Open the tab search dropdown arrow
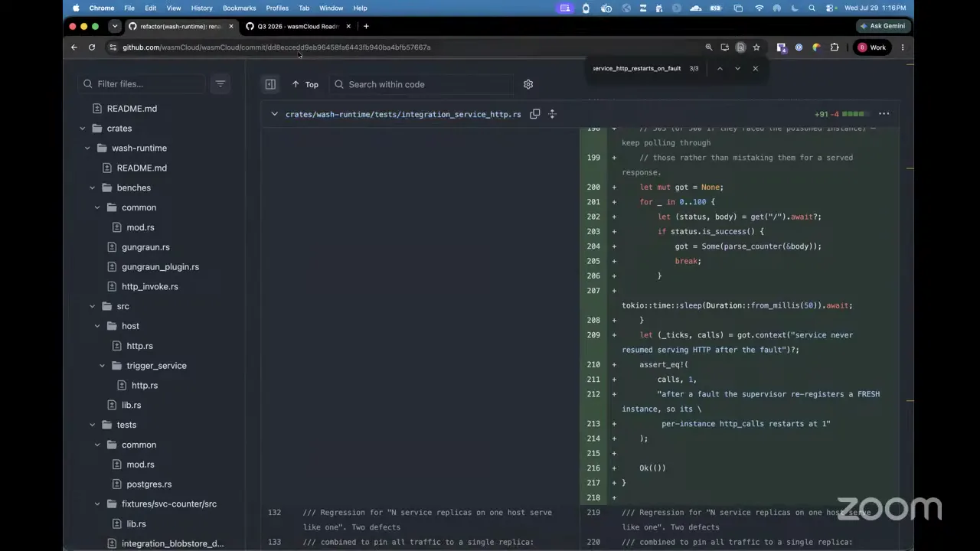 (115, 26)
